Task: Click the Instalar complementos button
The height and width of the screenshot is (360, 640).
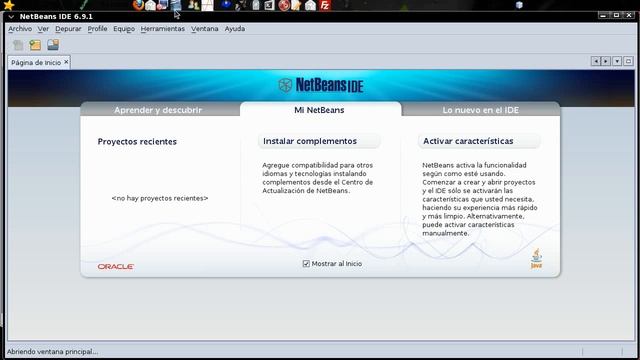Action: [x=319, y=141]
